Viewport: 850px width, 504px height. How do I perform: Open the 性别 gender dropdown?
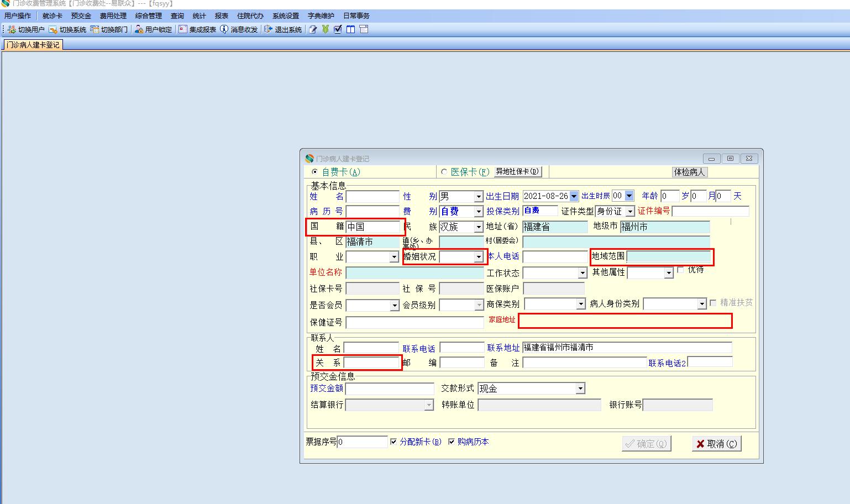point(479,197)
